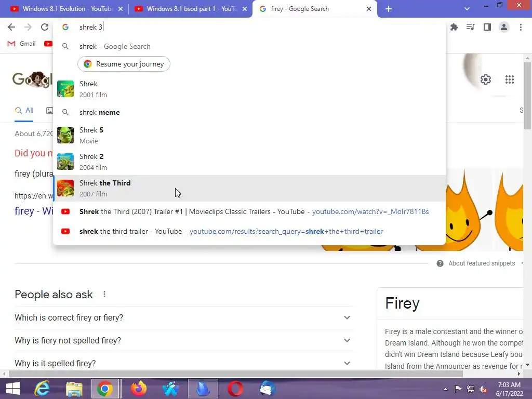532x399 pixels.
Task: Launch Internet Explorer from taskbar
Action: [x=42, y=389]
